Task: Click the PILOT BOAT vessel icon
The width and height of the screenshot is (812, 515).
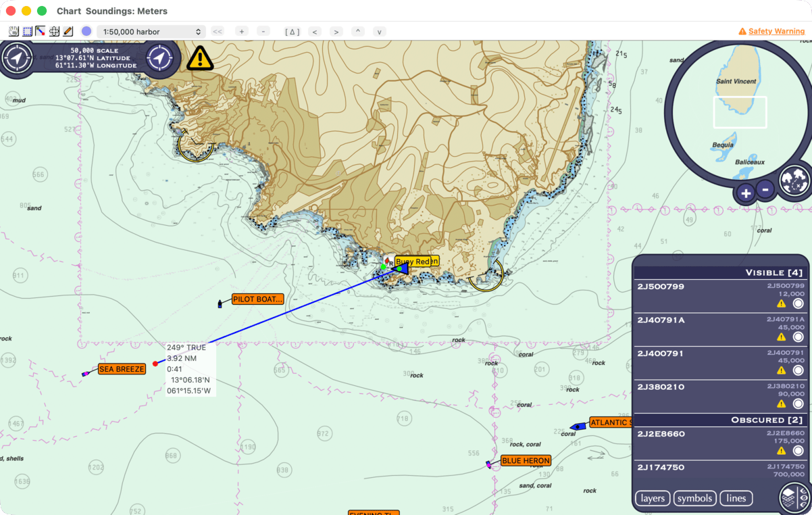Action: click(220, 305)
